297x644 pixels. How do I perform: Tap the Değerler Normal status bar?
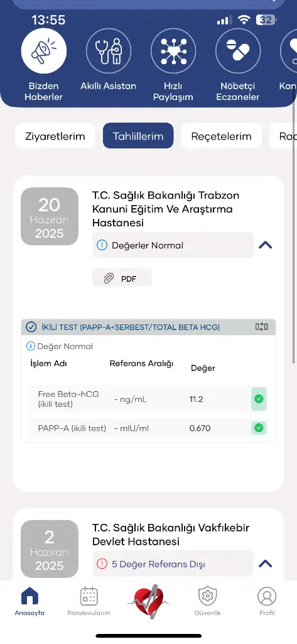pos(173,245)
